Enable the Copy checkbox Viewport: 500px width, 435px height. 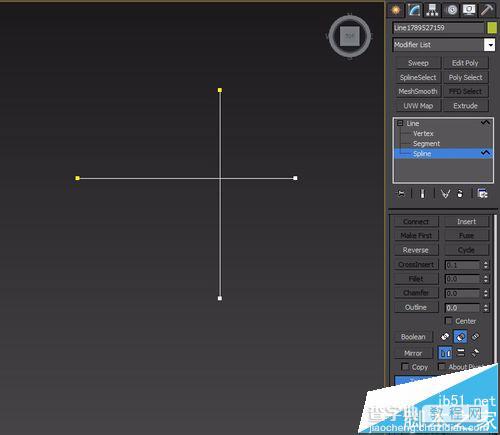pyautogui.click(x=405, y=367)
